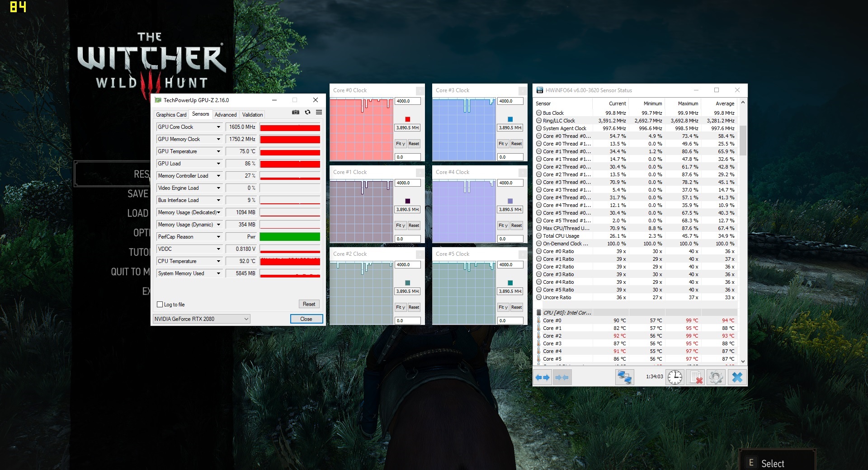
Task: Click the 0.0 minimum field in Core #5 Clock
Action: pyautogui.click(x=510, y=321)
